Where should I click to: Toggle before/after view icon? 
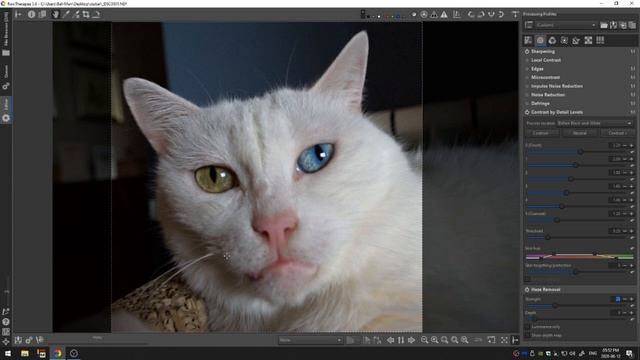click(x=42, y=14)
